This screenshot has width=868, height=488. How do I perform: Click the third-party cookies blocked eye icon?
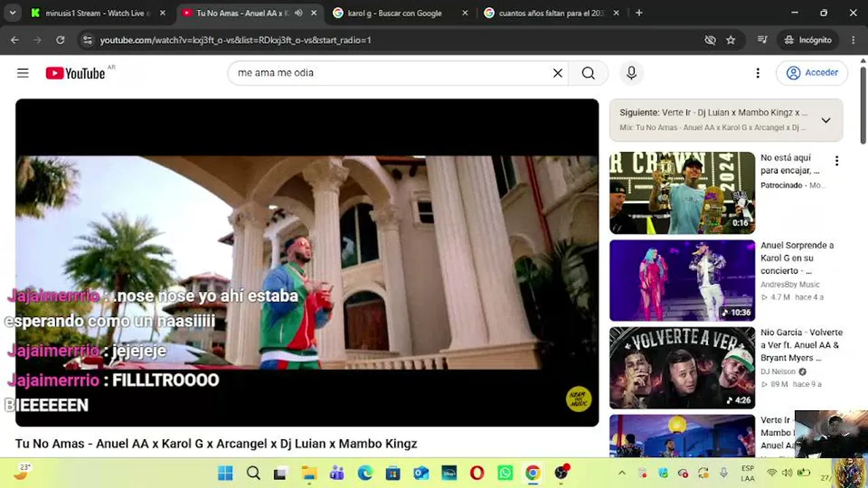point(710,40)
